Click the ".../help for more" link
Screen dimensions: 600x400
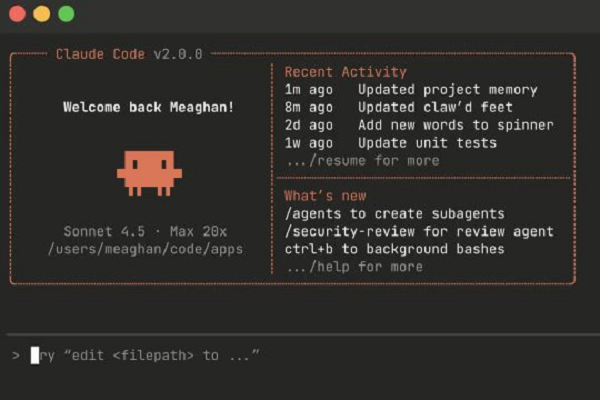354,267
